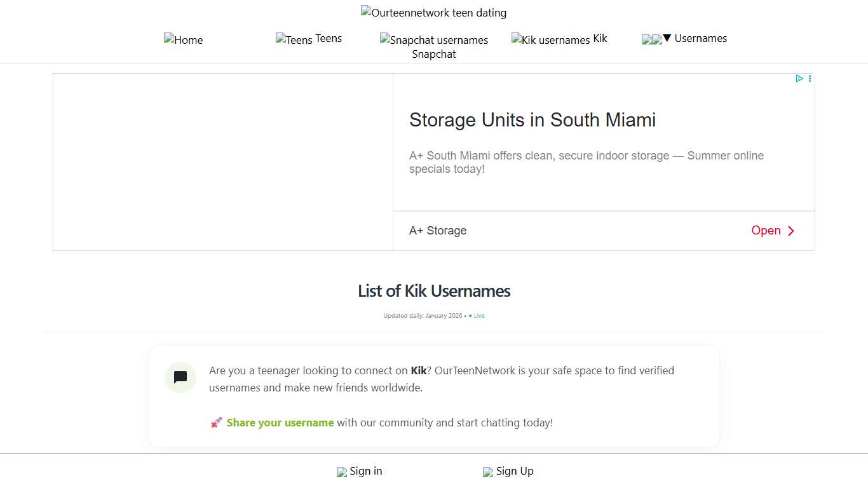Image resolution: width=868 pixels, height=488 pixels.
Task: Click the green Live status indicator
Action: 477,315
